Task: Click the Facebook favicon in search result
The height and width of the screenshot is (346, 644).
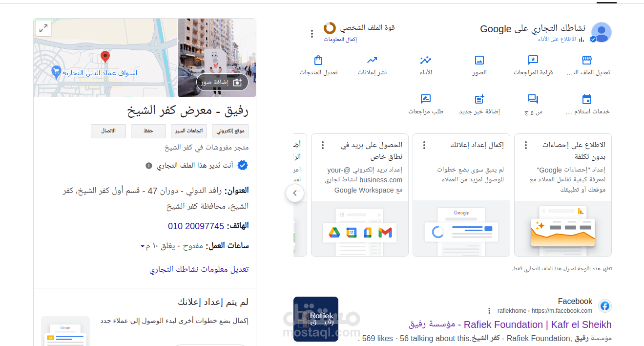Action: [605, 306]
